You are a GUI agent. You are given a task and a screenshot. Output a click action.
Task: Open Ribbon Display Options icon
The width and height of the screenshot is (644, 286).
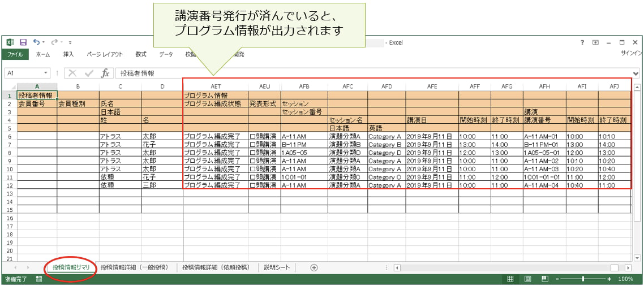point(595,42)
